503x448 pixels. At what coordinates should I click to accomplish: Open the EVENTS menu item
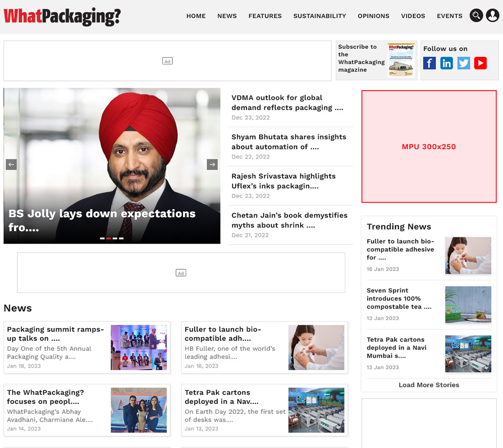449,16
